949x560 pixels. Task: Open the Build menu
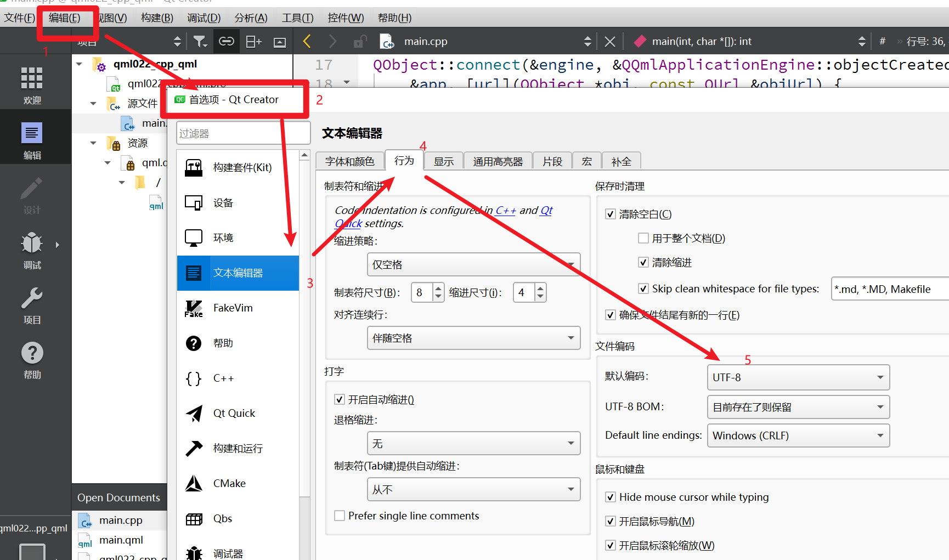coord(157,18)
